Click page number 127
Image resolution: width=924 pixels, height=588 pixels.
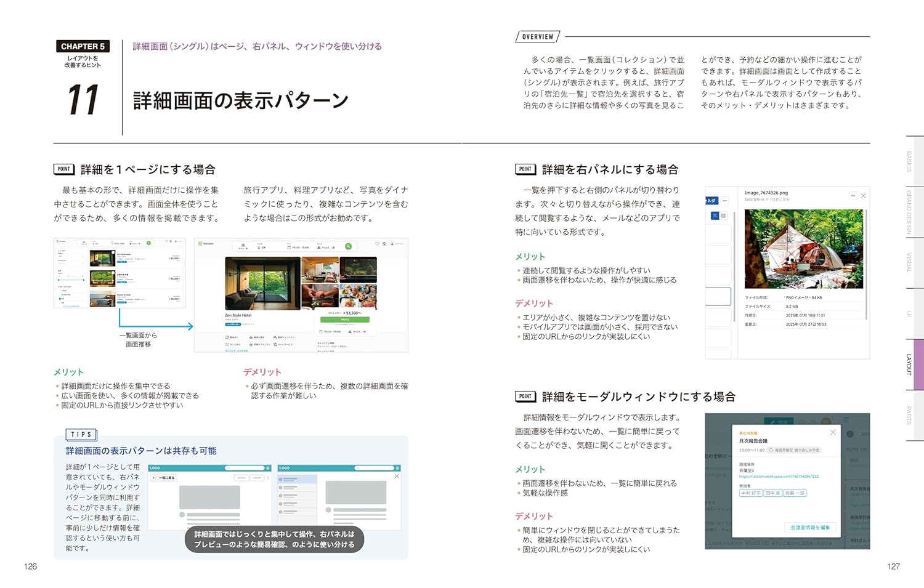click(x=893, y=566)
